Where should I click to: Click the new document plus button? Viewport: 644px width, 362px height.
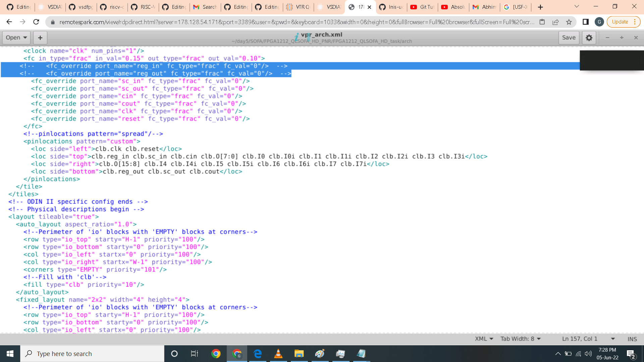40,38
